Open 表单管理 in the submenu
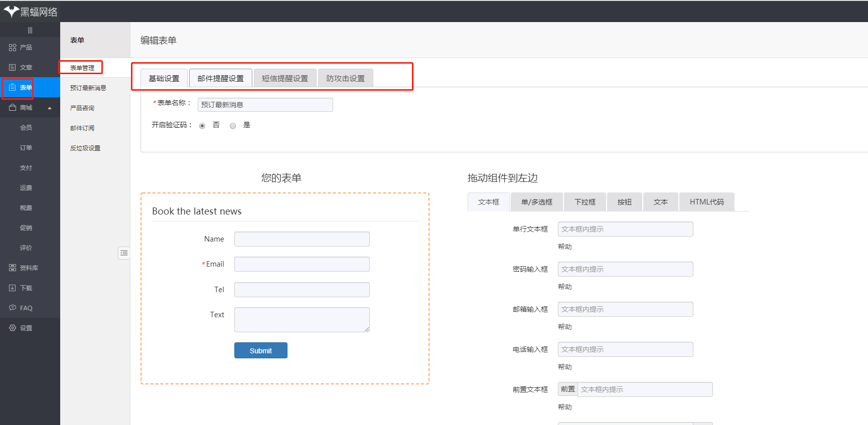 click(82, 68)
